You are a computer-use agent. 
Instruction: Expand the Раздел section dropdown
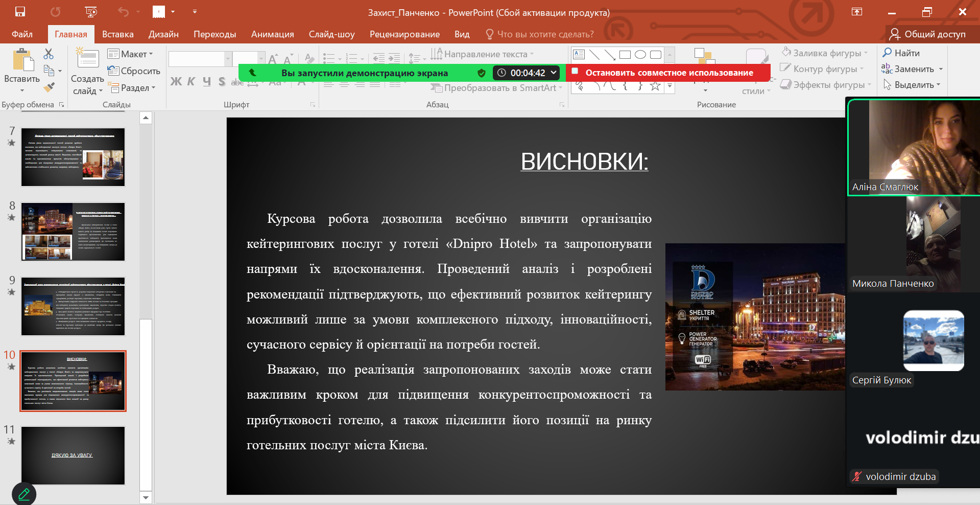pos(131,88)
